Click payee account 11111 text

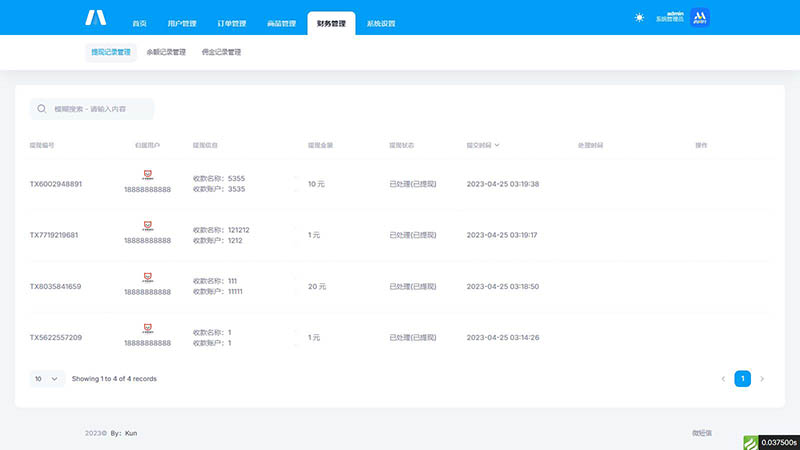235,292
